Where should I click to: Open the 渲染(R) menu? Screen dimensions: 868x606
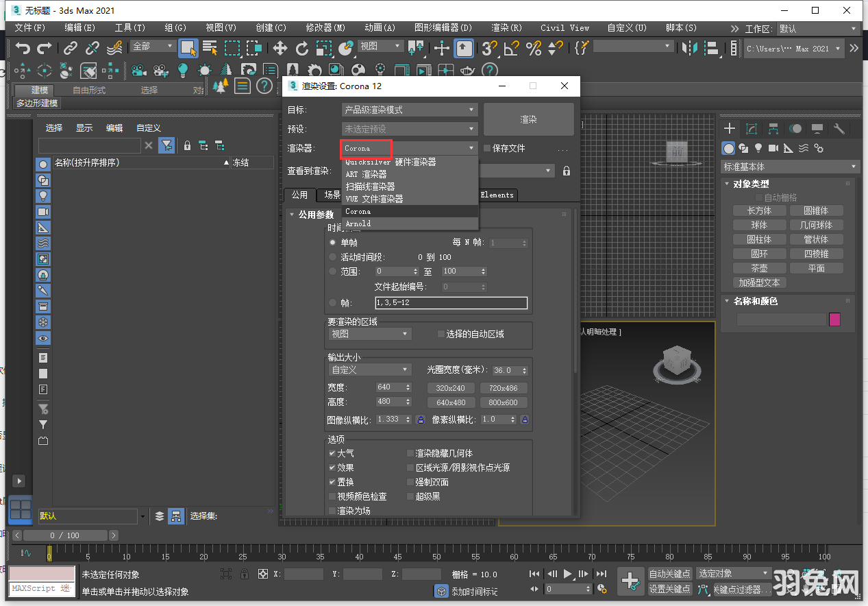tap(506, 28)
